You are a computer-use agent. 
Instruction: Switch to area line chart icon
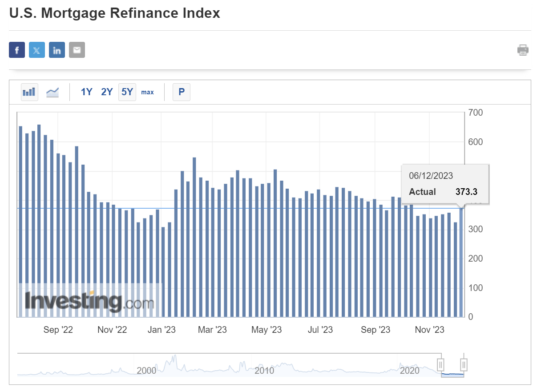(53, 92)
